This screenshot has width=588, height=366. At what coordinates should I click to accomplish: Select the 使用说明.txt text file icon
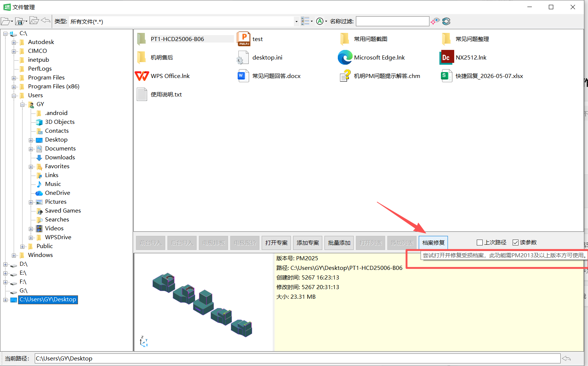pos(142,94)
